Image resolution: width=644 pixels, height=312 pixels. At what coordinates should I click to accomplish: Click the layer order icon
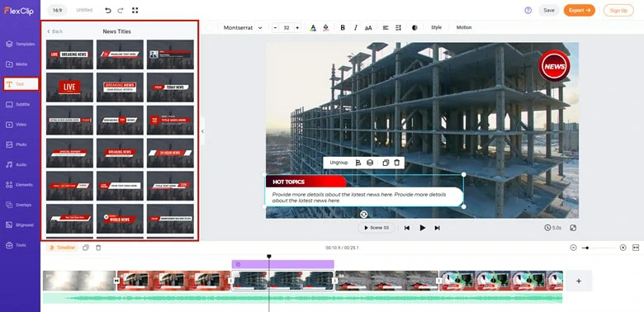[370, 163]
